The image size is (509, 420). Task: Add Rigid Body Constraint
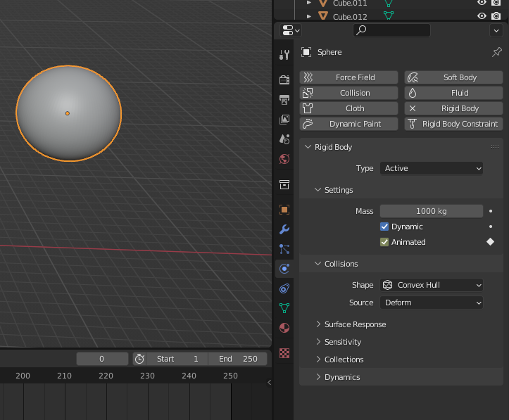[453, 124]
